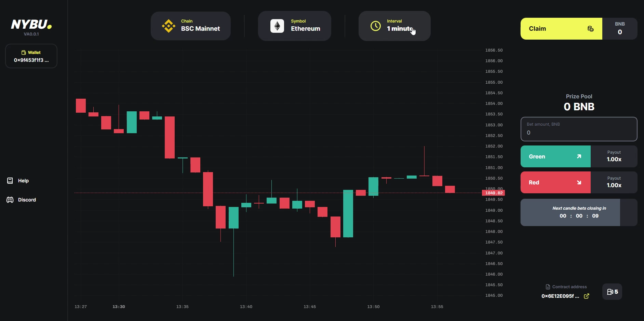Image resolution: width=644 pixels, height=321 pixels.
Task: Expand the Interval 1 minute selector
Action: click(394, 26)
